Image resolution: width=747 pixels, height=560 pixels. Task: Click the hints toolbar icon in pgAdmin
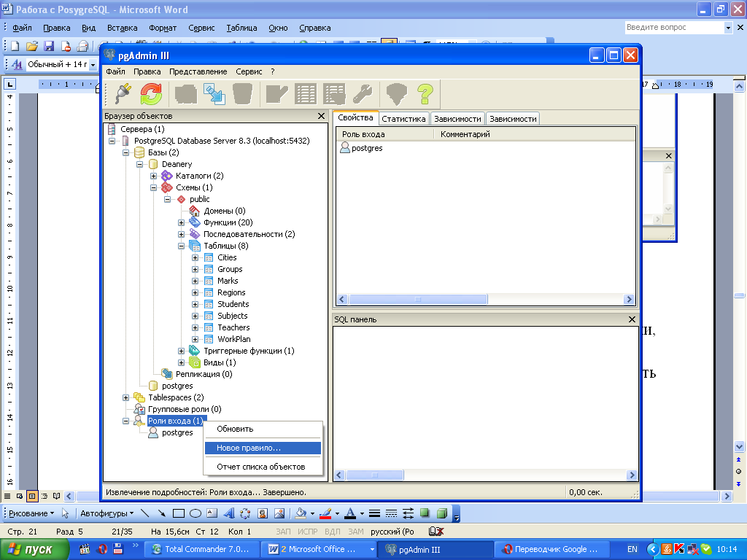point(396,93)
